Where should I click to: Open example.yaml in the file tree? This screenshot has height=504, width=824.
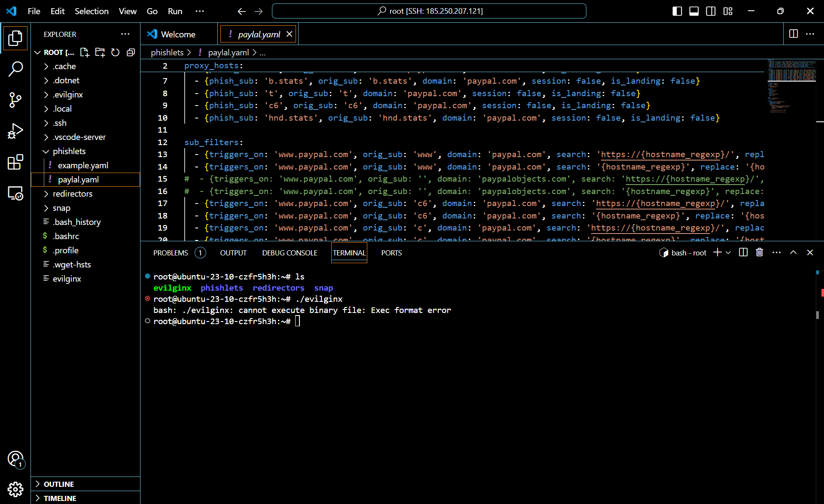click(x=85, y=165)
